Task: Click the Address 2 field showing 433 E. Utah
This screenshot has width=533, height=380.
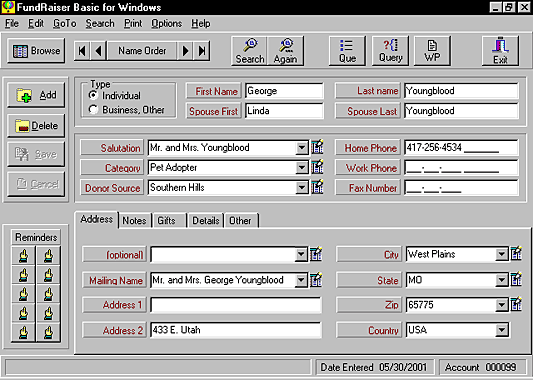Action: (236, 330)
